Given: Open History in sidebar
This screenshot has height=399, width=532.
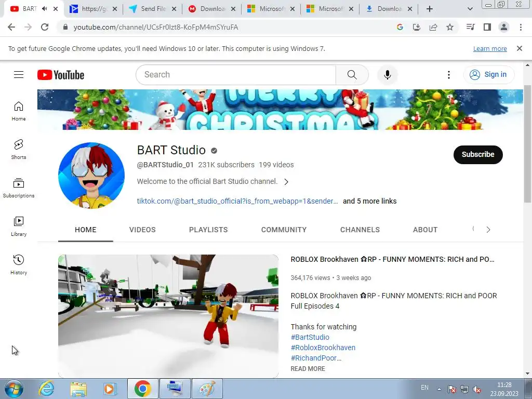Looking at the screenshot, I should (x=19, y=264).
